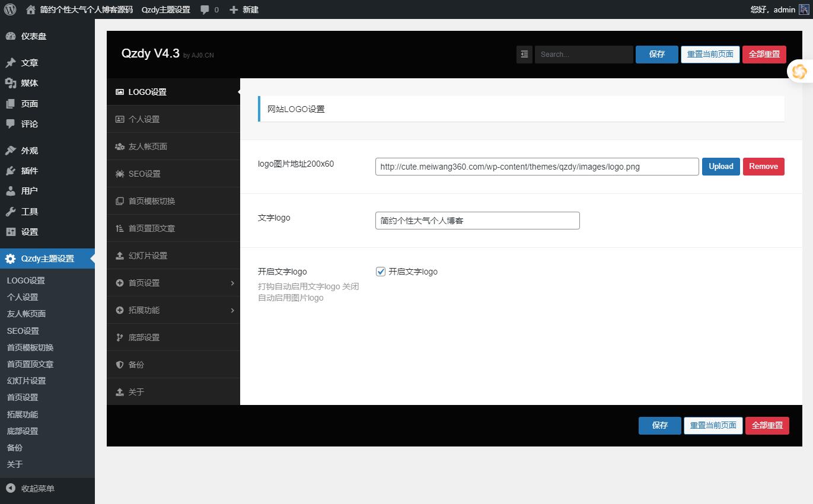Click Qzdy主题设置 in top admin bar

166,9
